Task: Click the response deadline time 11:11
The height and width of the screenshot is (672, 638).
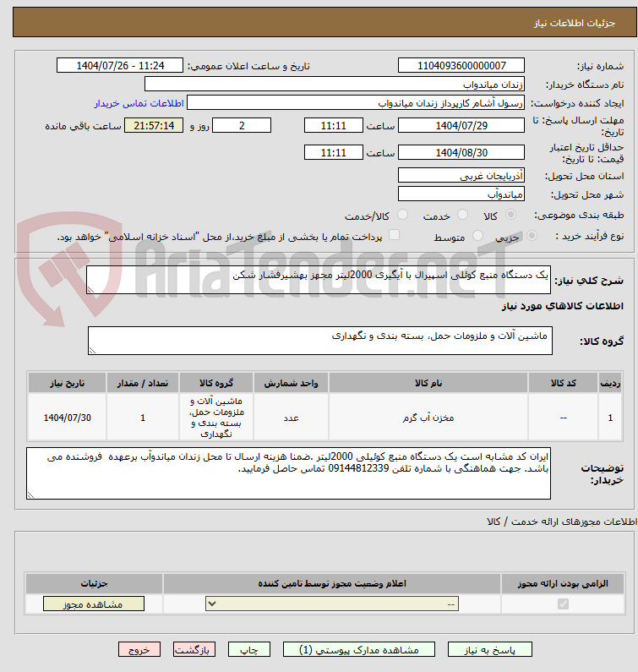Action: tap(333, 126)
